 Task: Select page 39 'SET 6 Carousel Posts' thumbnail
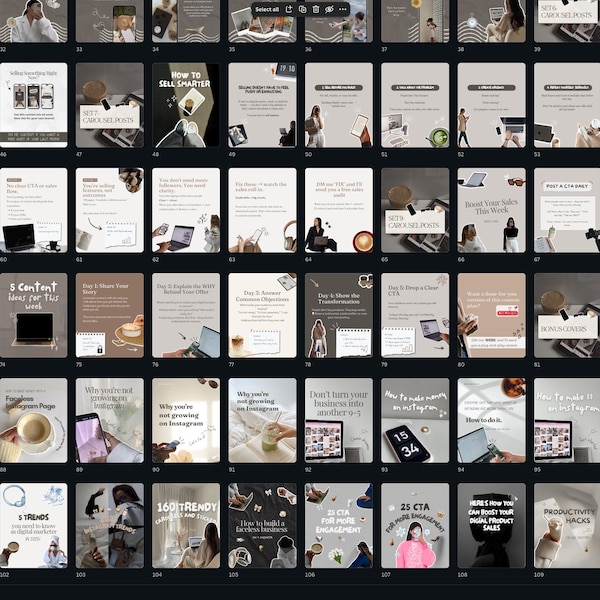click(567, 21)
